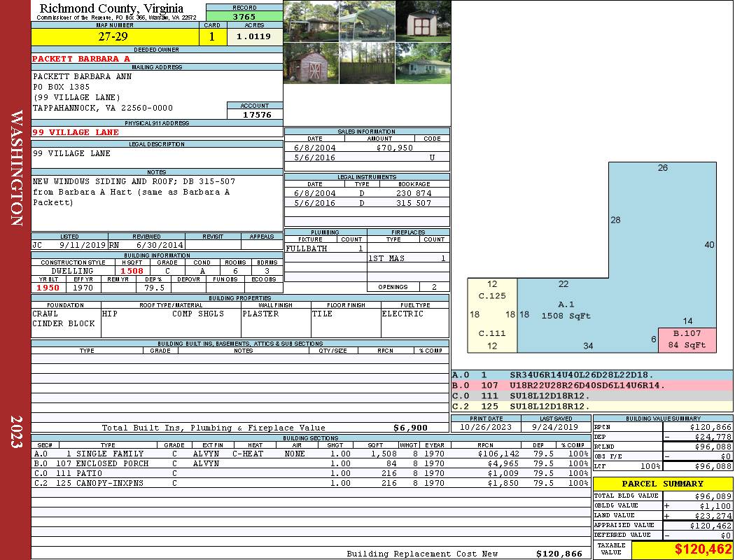The image size is (735, 560).
Task: Select the account number 17576
Action: click(x=255, y=114)
